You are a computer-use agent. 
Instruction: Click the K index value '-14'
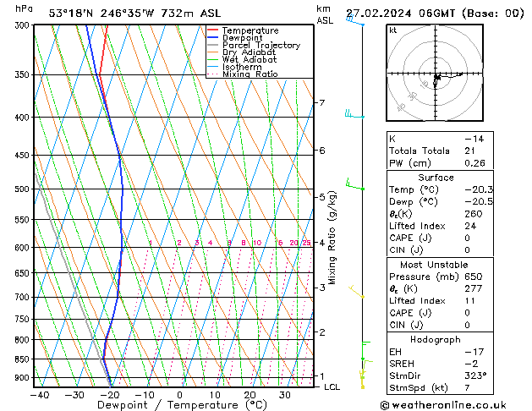coord(474,139)
